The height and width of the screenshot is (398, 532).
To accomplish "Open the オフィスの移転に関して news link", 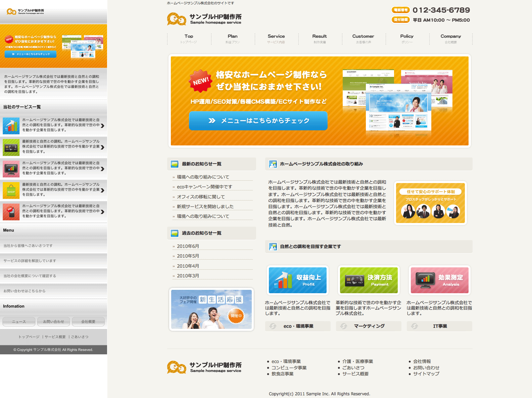I will point(201,197).
